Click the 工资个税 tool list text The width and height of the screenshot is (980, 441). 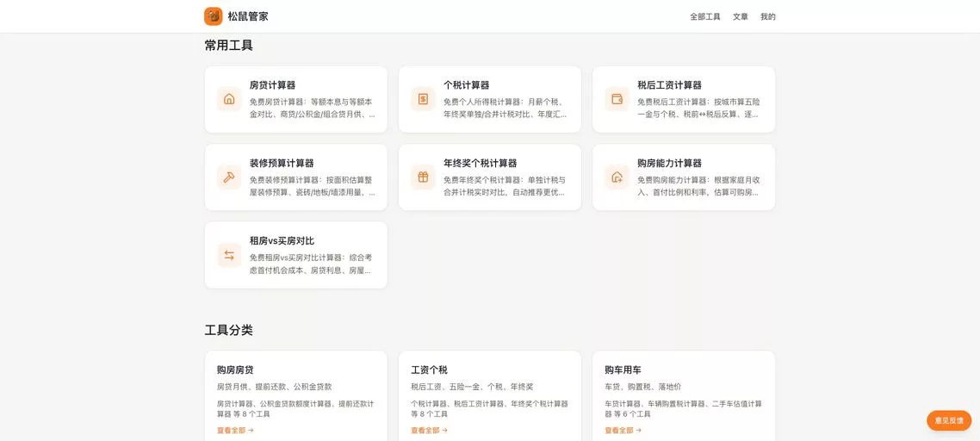click(489, 409)
